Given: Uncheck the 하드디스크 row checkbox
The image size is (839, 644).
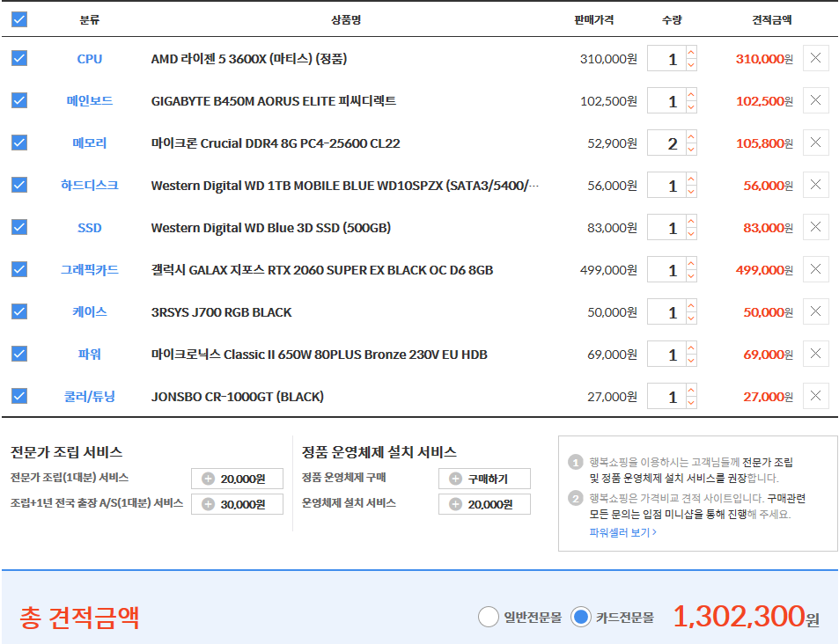Looking at the screenshot, I should pyautogui.click(x=19, y=185).
